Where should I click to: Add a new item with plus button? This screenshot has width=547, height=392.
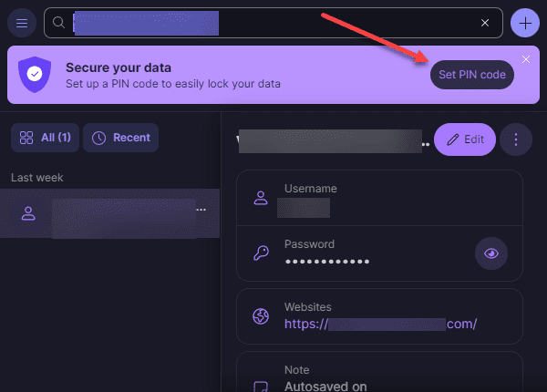(525, 22)
